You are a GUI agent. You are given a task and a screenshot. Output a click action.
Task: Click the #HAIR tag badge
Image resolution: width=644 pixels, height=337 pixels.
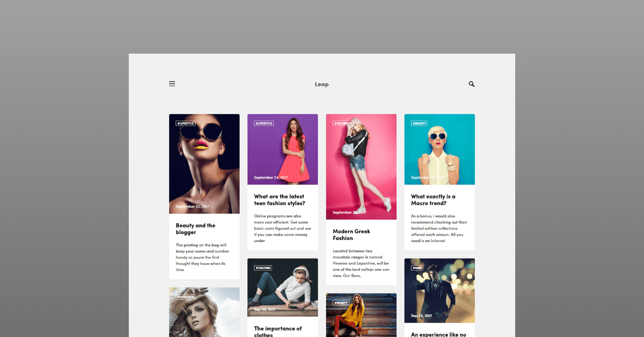tap(418, 267)
